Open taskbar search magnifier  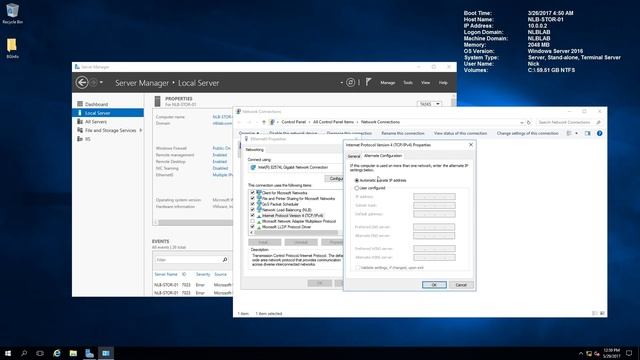click(24, 353)
